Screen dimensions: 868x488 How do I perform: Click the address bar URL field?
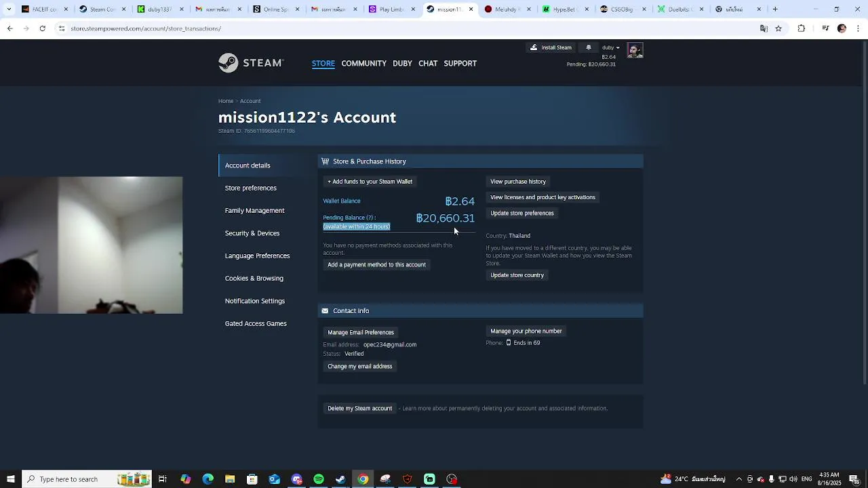[x=407, y=28]
